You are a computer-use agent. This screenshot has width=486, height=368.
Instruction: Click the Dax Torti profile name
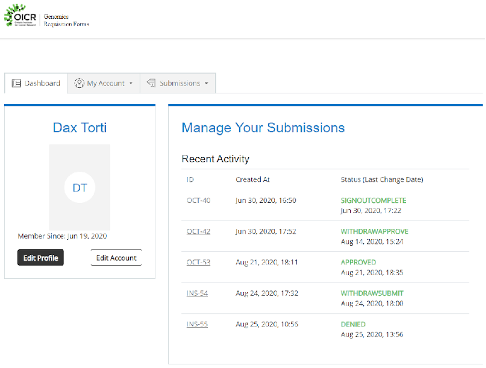(x=80, y=128)
